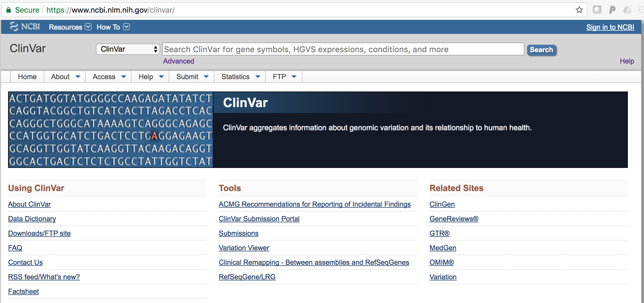
Task: Click the square gray extension icon
Action: 597,10
